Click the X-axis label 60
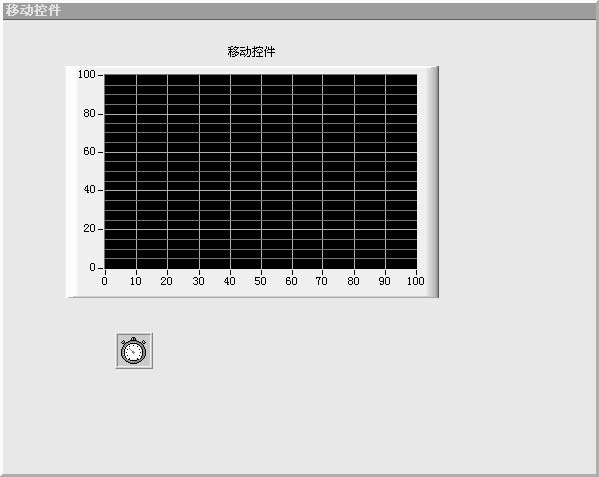Image resolution: width=599 pixels, height=477 pixels. click(291, 281)
